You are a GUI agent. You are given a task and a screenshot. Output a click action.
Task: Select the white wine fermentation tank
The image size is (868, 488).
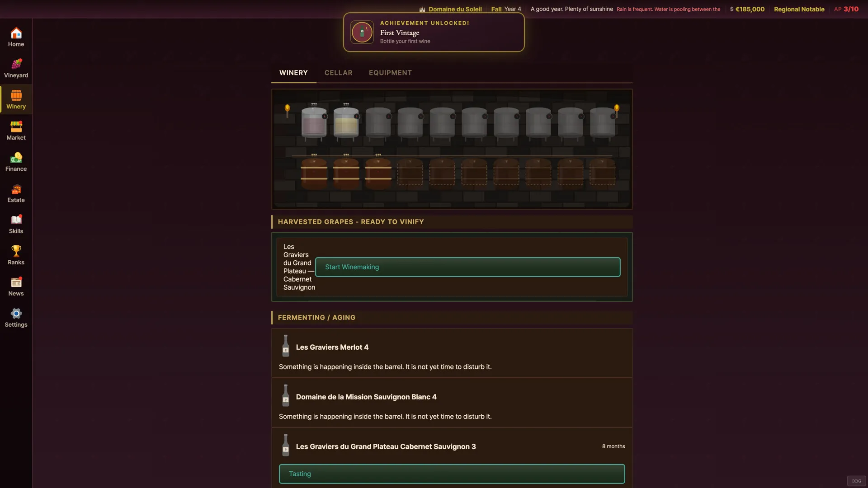(x=346, y=122)
